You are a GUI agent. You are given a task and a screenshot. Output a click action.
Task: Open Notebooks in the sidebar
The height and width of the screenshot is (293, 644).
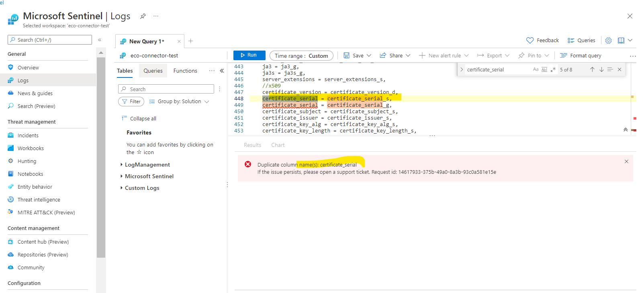[x=30, y=174]
